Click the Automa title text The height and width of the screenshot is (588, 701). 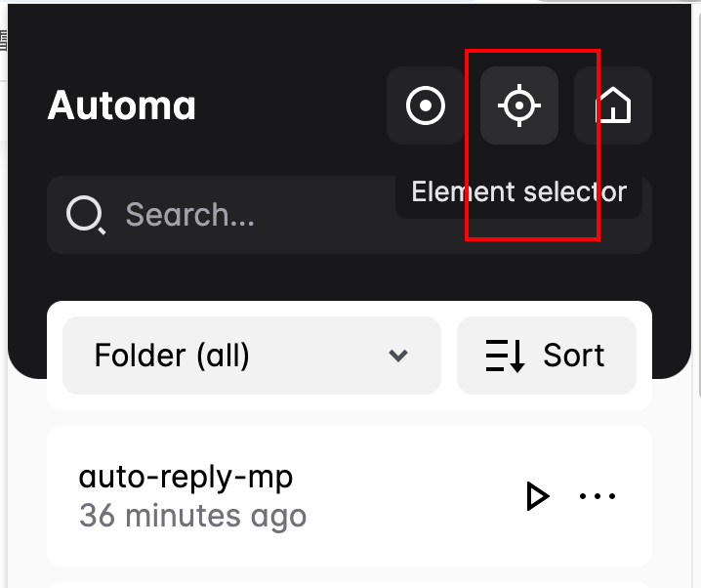click(x=122, y=105)
